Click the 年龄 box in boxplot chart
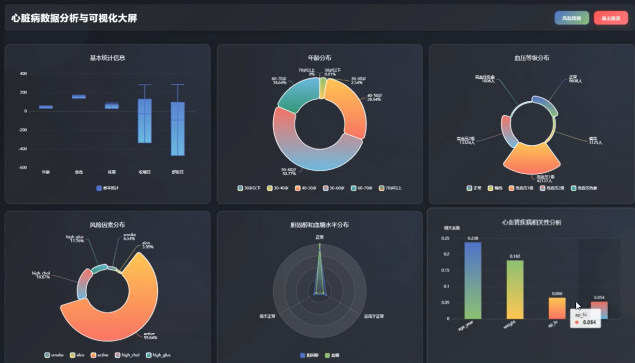Screen dimensions: 635x363 (x=46, y=107)
